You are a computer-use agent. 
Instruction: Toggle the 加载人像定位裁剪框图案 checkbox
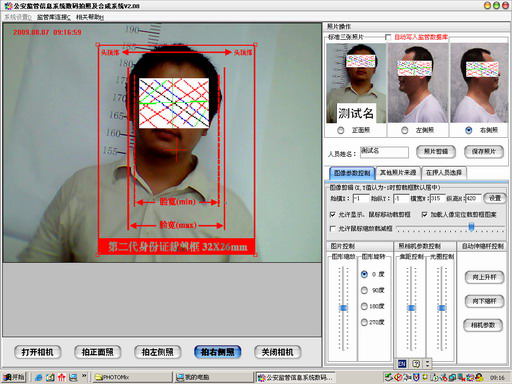tap(424, 215)
